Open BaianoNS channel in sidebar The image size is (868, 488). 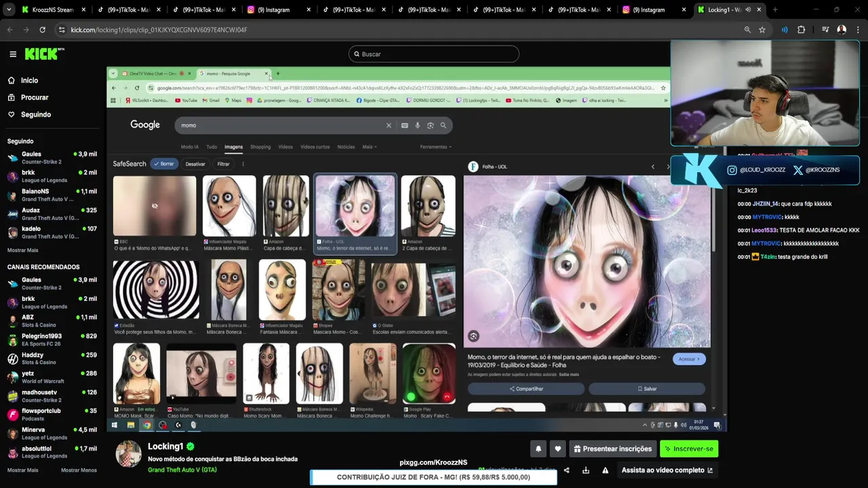click(52, 195)
